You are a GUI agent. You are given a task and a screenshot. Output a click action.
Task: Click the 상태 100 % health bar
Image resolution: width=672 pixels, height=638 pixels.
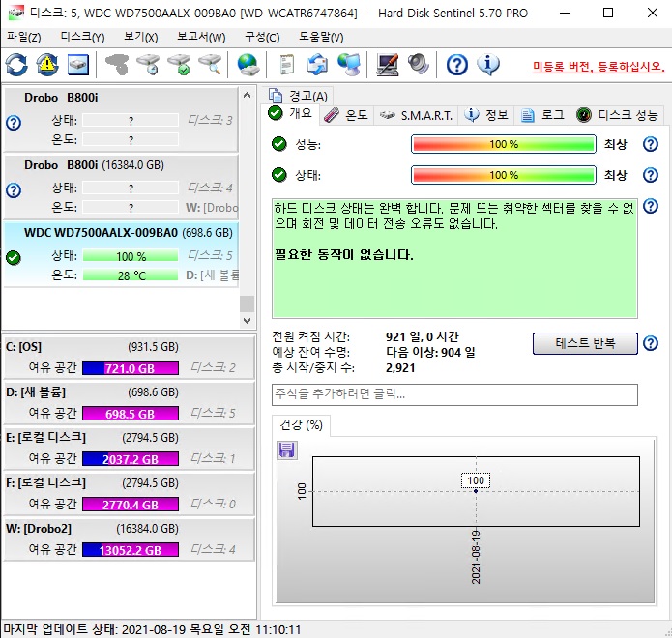(x=504, y=175)
